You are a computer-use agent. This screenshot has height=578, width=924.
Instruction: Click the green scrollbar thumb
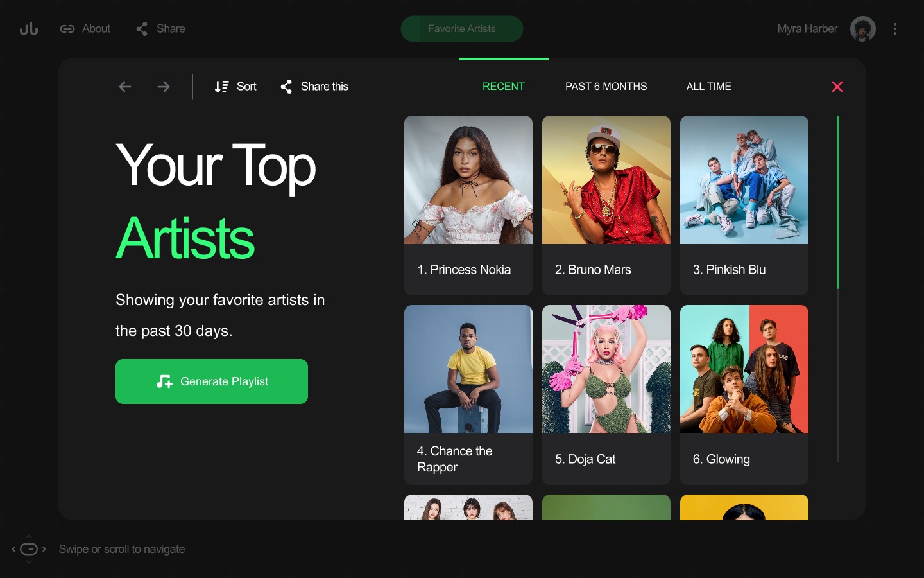(x=837, y=202)
